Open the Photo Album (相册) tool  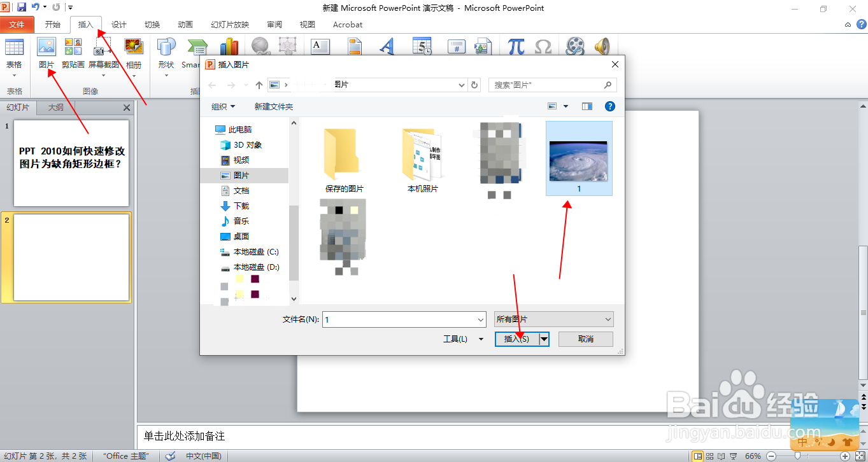[x=134, y=46]
